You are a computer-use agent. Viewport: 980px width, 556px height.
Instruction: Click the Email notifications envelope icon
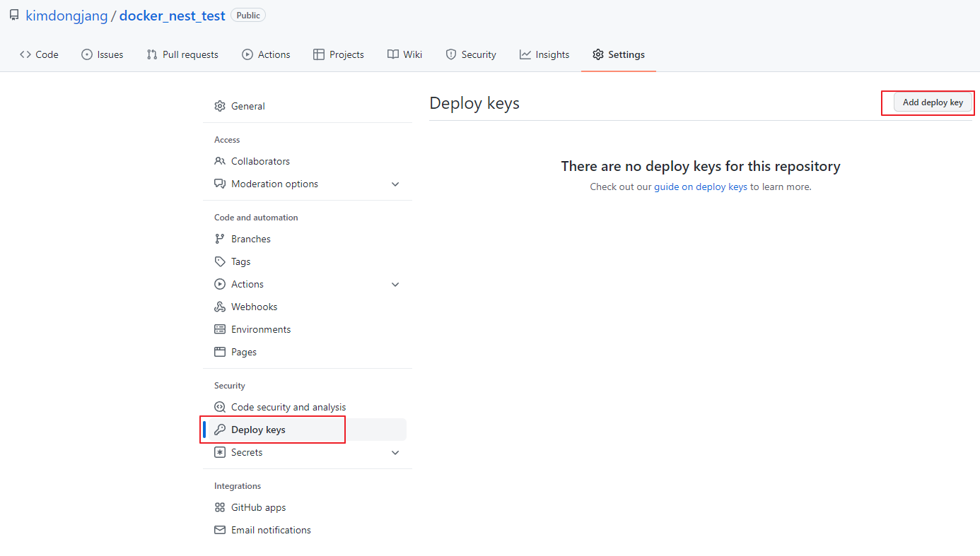[220, 530]
